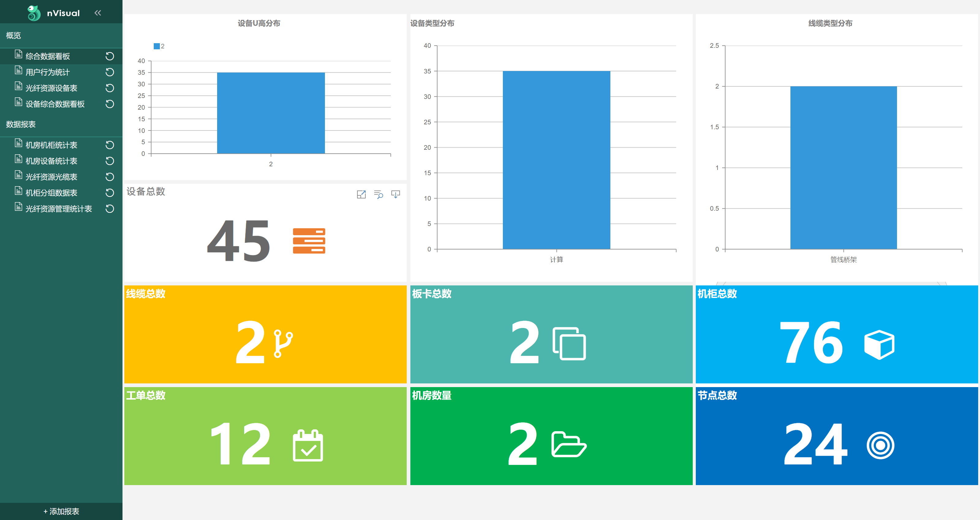This screenshot has height=520, width=980.
Task: Refresh the 用户行为统计 report
Action: [x=110, y=72]
